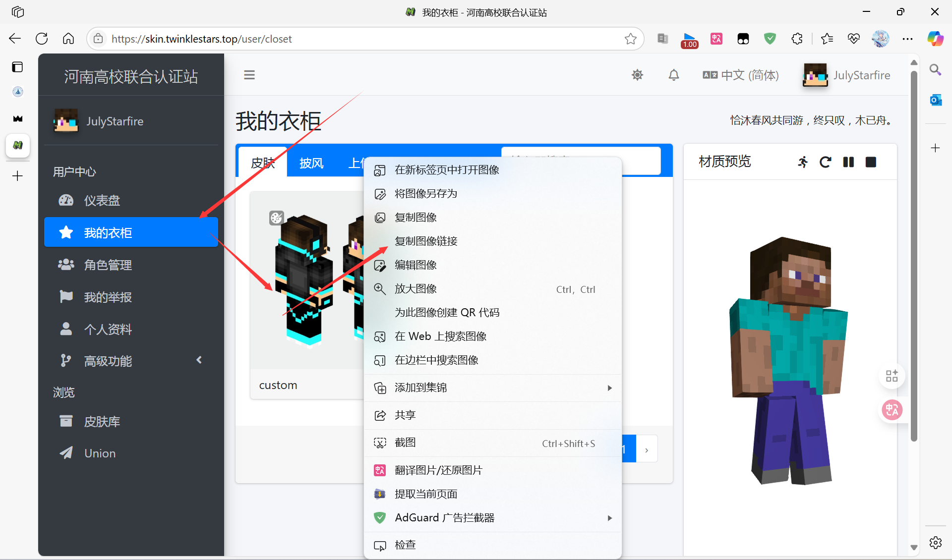Stop the skin preview rotation
The image size is (952, 560).
tap(870, 162)
